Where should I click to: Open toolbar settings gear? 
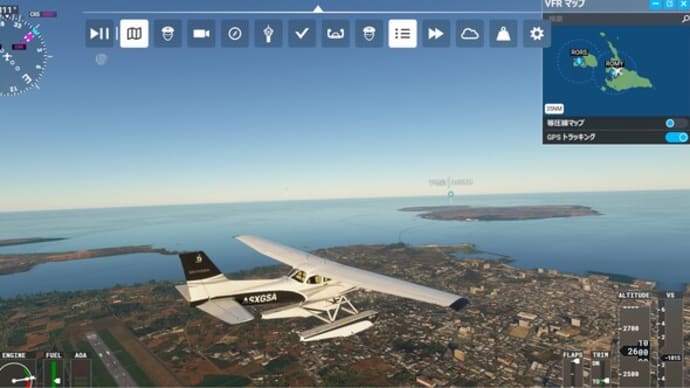536,33
